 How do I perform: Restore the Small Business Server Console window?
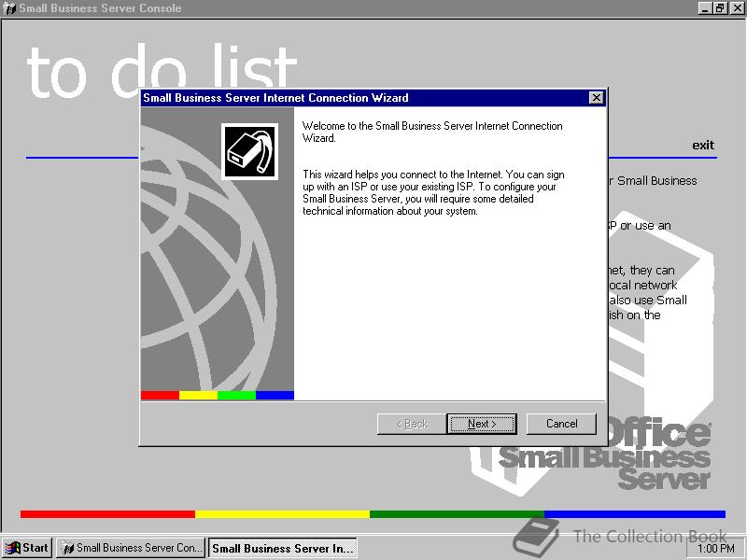coord(720,8)
